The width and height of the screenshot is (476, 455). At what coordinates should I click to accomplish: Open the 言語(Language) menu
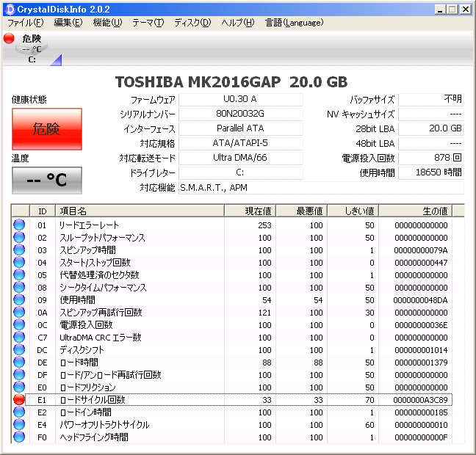(294, 23)
